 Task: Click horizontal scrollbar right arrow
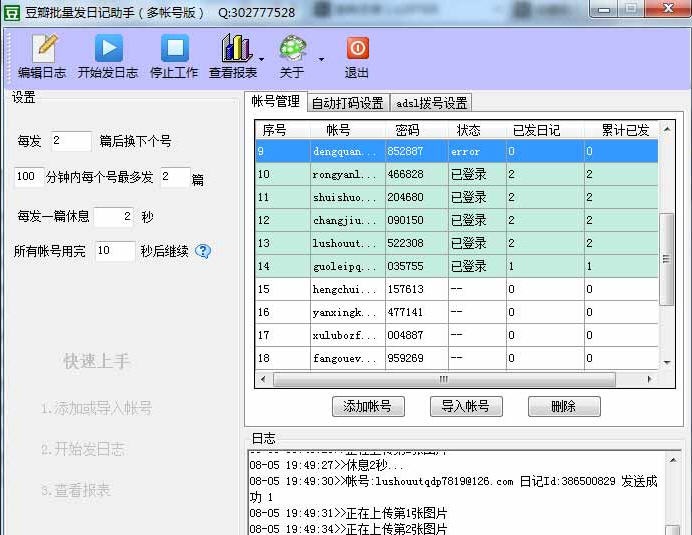pyautogui.click(x=649, y=379)
